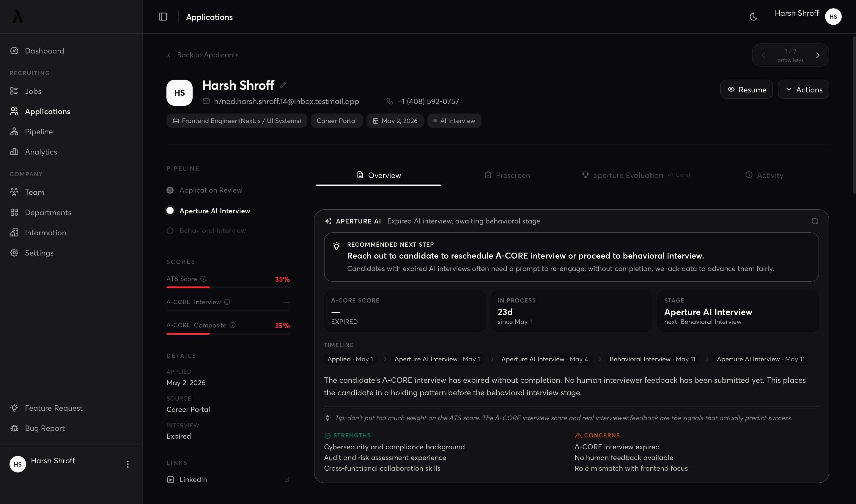856x504 pixels.
Task: Show Λ-CORE Composite info icon
Action: click(232, 325)
